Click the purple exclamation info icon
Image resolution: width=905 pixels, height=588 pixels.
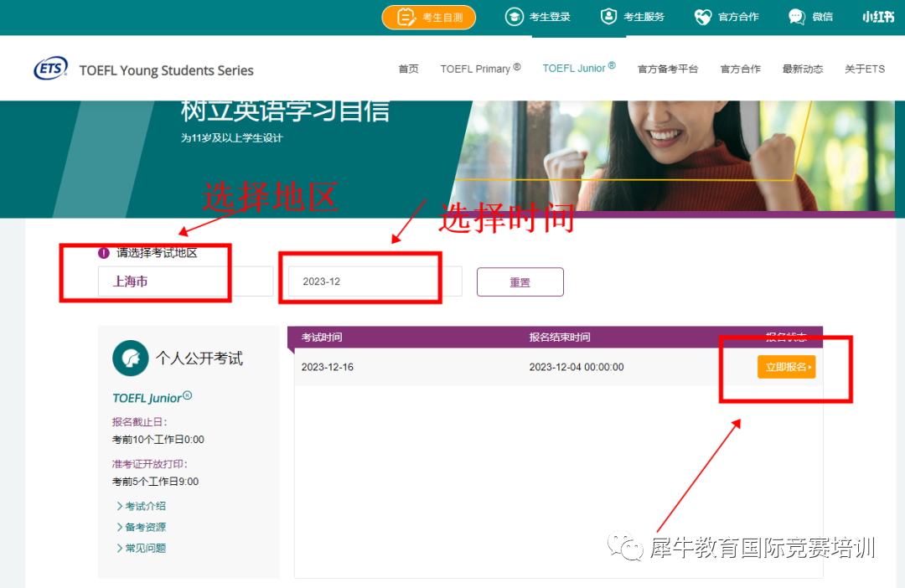[104, 253]
